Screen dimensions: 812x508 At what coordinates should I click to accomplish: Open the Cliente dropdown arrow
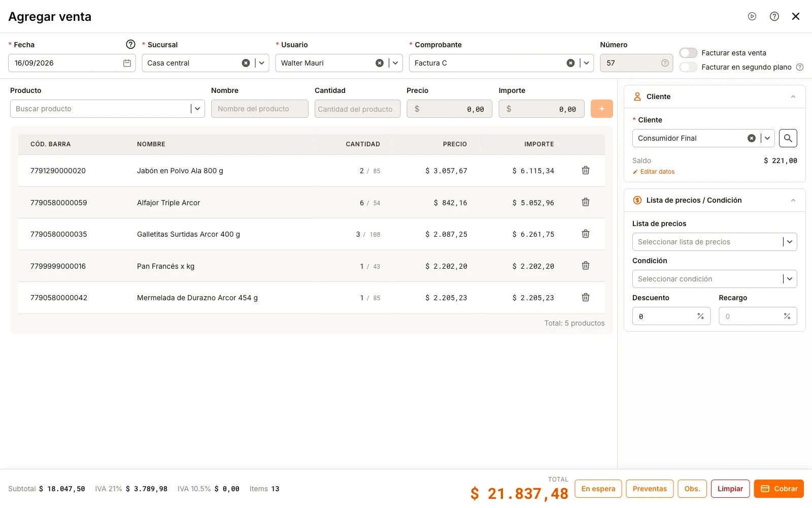[x=767, y=138]
